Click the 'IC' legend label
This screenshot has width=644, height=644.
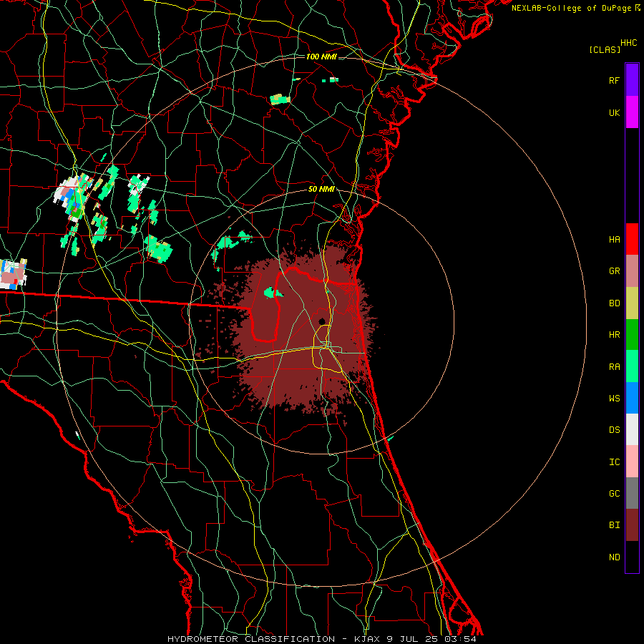tap(614, 462)
